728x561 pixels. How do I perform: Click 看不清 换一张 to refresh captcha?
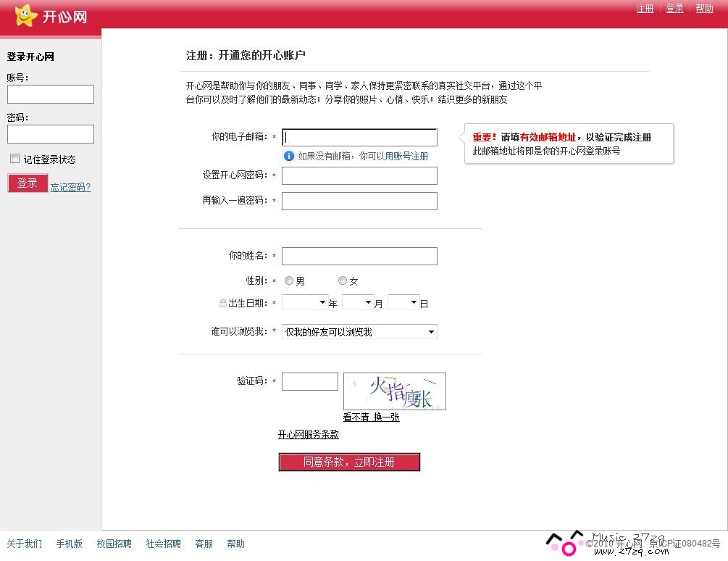pyautogui.click(x=371, y=417)
